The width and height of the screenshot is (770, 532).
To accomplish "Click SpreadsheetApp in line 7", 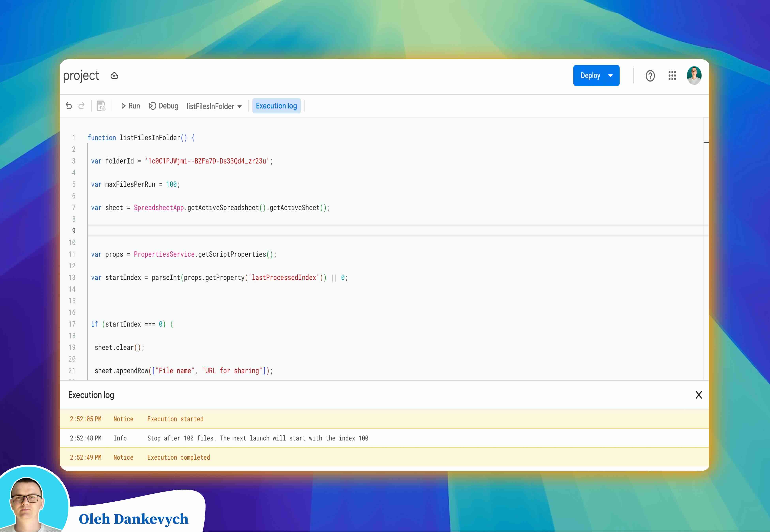I will [x=159, y=208].
